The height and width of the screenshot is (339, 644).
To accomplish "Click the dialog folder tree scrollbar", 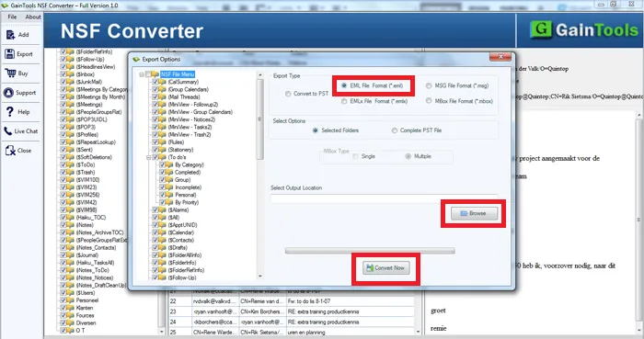I will pyautogui.click(x=259, y=119).
